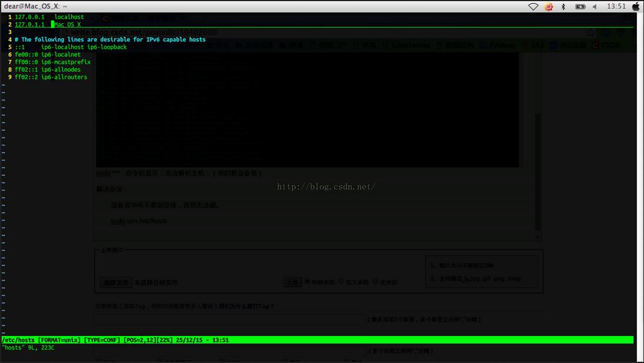
Task: Click the IPv6 capable hosts comment line
Action: (x=110, y=39)
